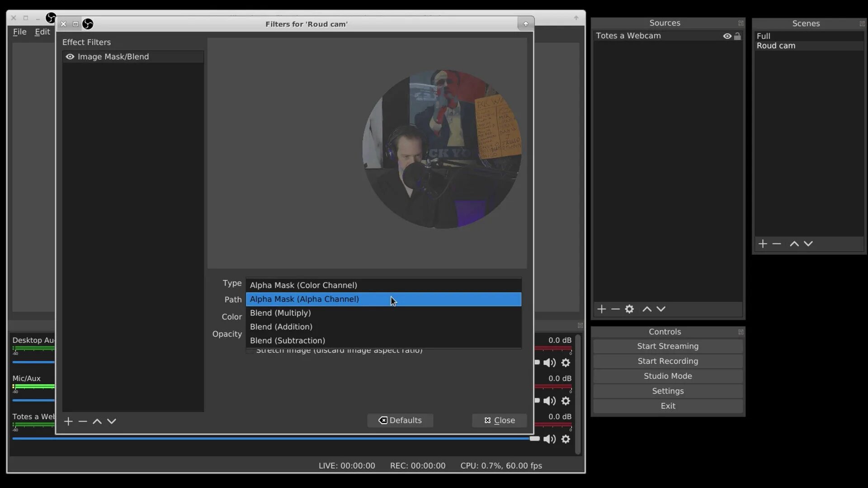
Task: Open the Edit menu
Action: 42,31
